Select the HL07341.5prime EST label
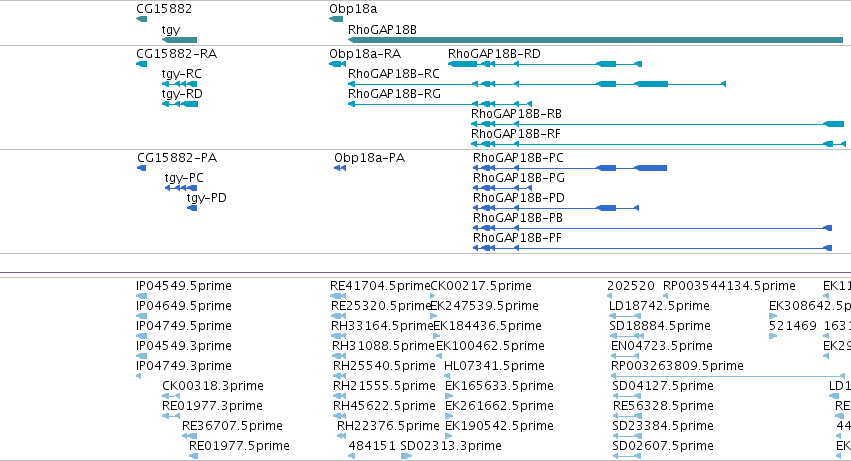This screenshot has height=461, width=851. pyautogui.click(x=494, y=367)
